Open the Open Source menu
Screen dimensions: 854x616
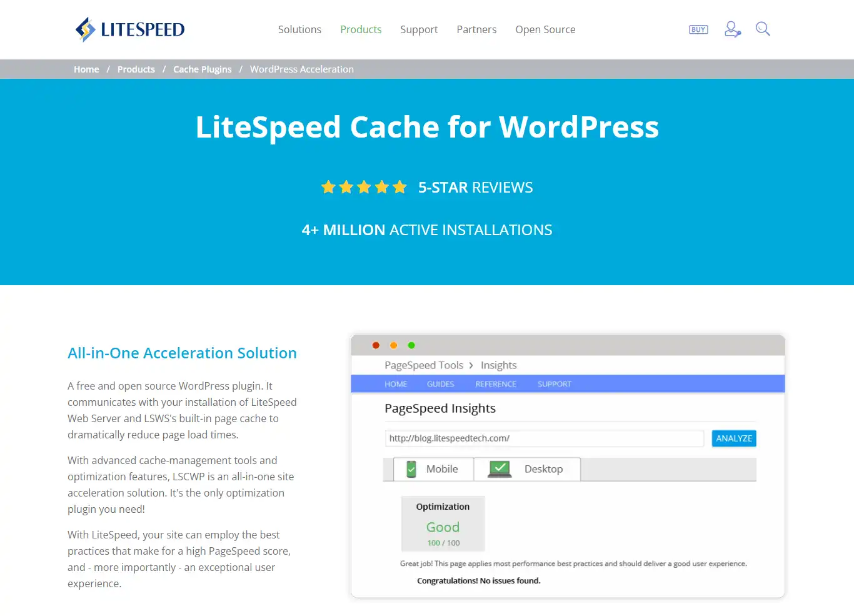click(545, 29)
